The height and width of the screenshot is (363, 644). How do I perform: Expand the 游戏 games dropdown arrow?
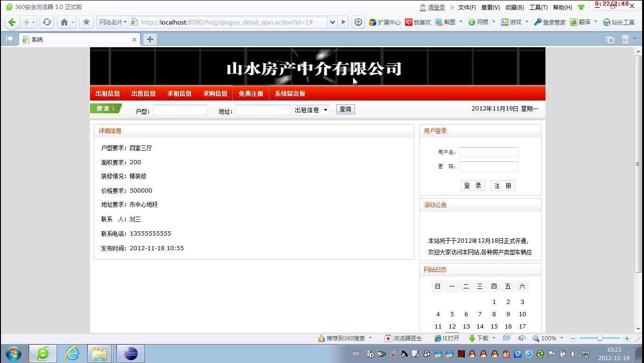(527, 22)
